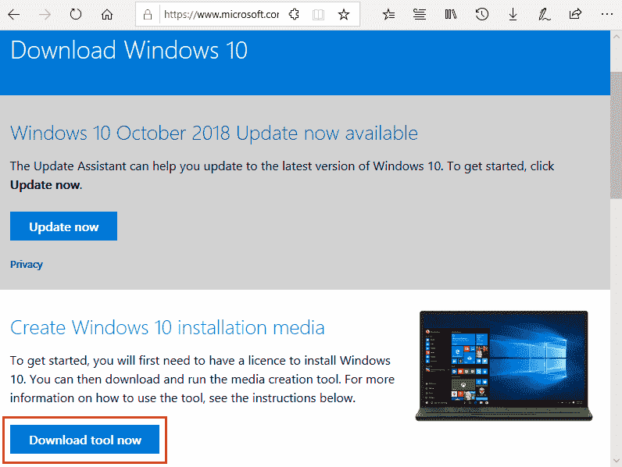Click the forward navigation arrow
622x467 pixels.
[45, 15]
